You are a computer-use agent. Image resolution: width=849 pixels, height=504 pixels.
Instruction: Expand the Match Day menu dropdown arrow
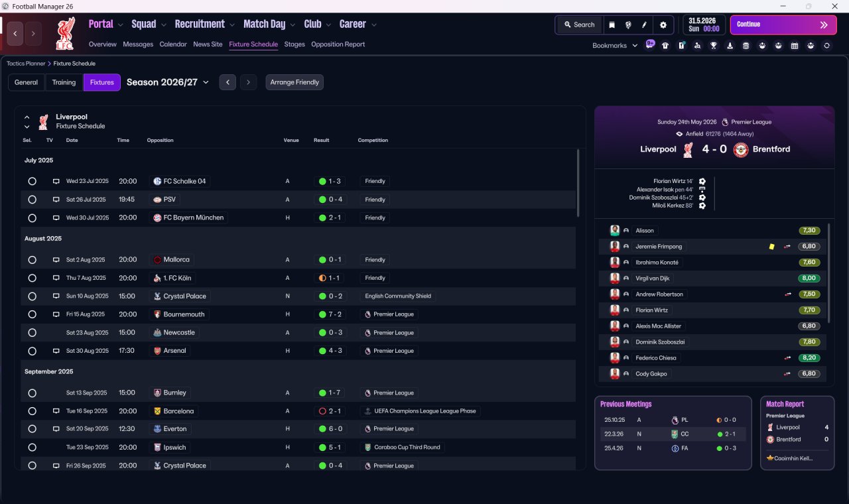pos(293,25)
